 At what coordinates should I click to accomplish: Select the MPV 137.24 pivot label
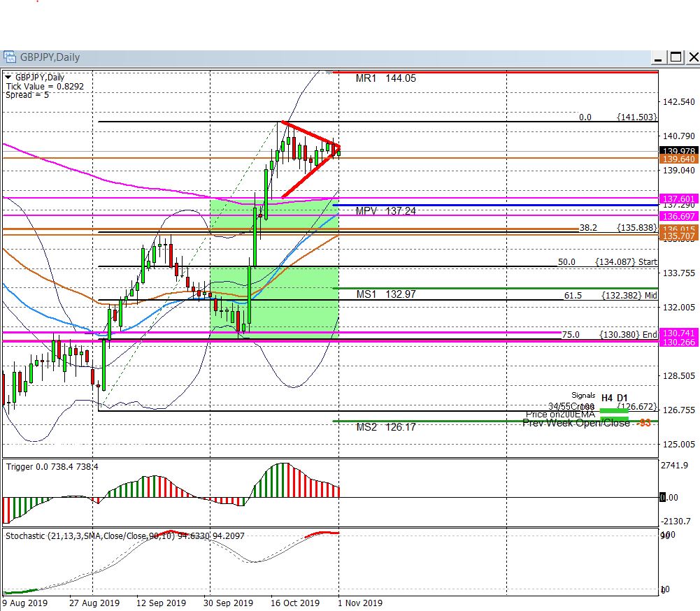click(385, 210)
